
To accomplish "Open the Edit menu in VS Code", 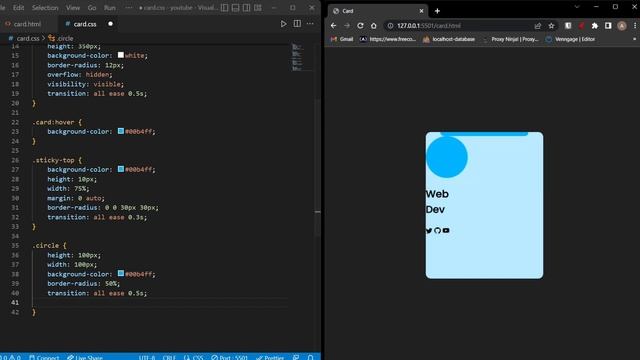I will [18, 7].
